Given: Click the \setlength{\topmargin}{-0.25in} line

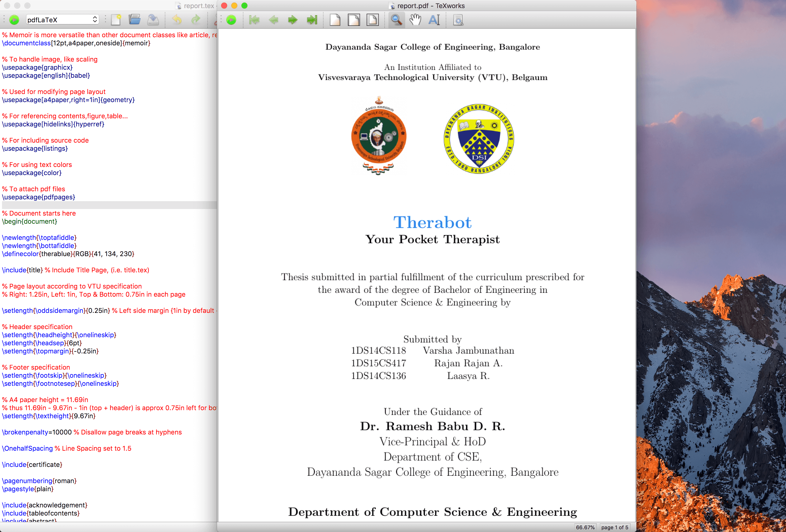Looking at the screenshot, I should [50, 351].
